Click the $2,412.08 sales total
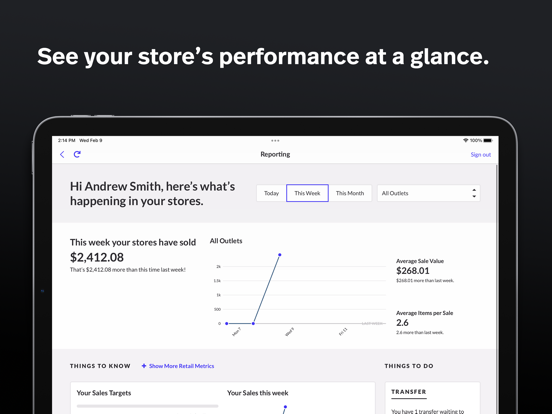The width and height of the screenshot is (552, 414). [97, 257]
